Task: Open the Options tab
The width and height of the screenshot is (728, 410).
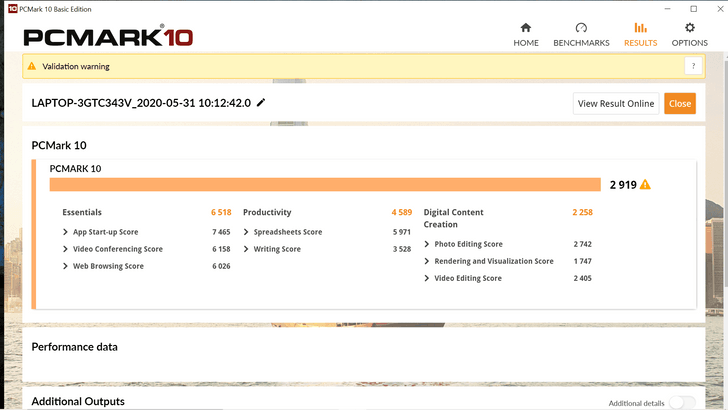Action: coord(689,35)
